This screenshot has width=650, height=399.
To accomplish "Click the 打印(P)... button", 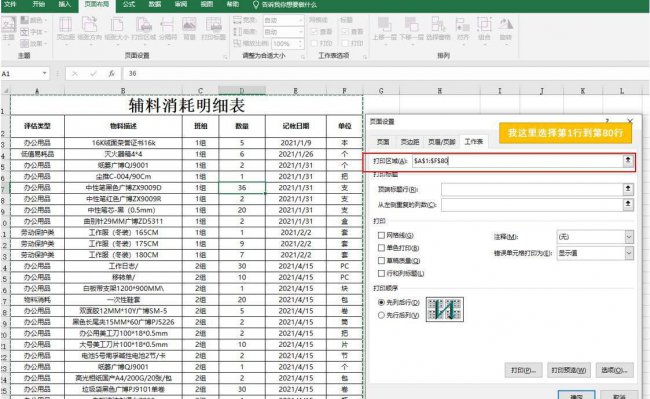I will [x=523, y=370].
